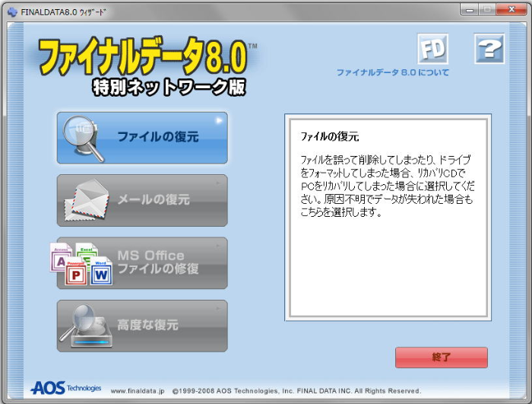532x404 pixels.
Task: Click the purple Access icon
Action: [61, 259]
